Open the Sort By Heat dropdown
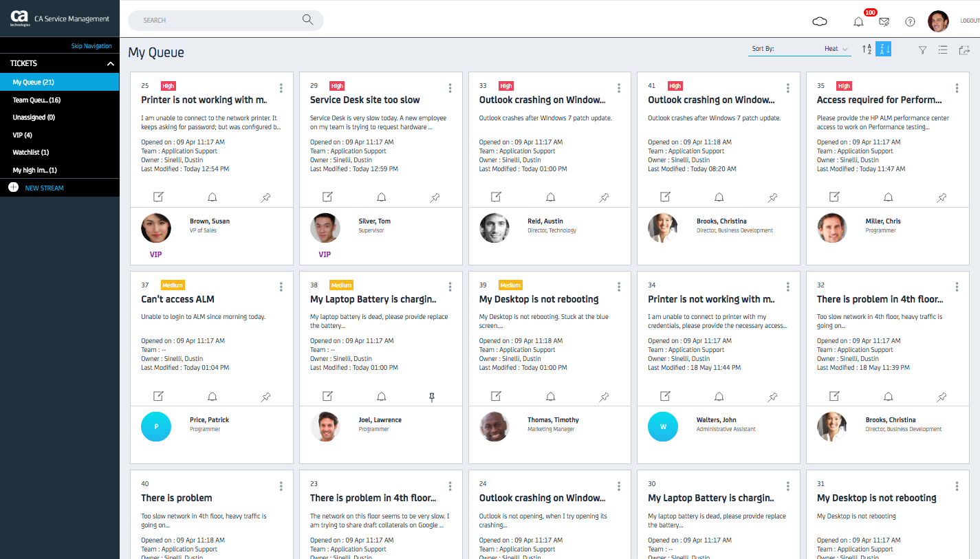 click(x=836, y=49)
